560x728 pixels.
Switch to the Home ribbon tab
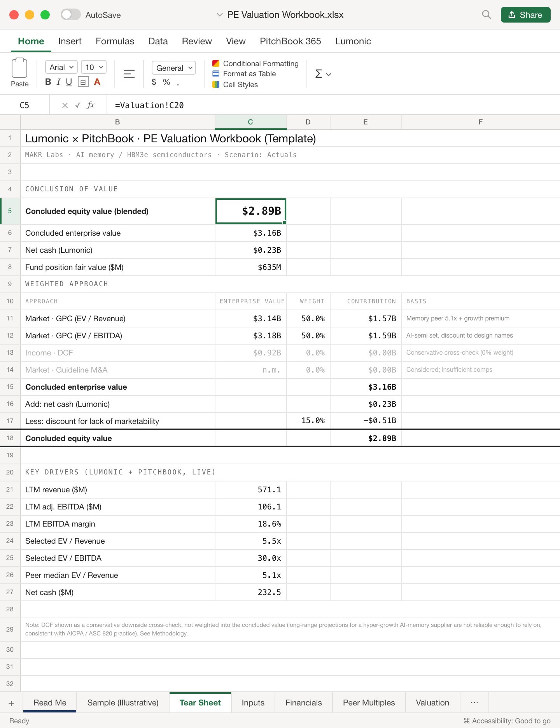[31, 41]
